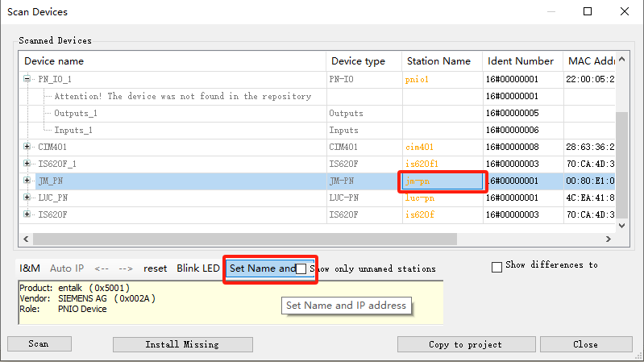Click the Scan button

(x=39, y=344)
